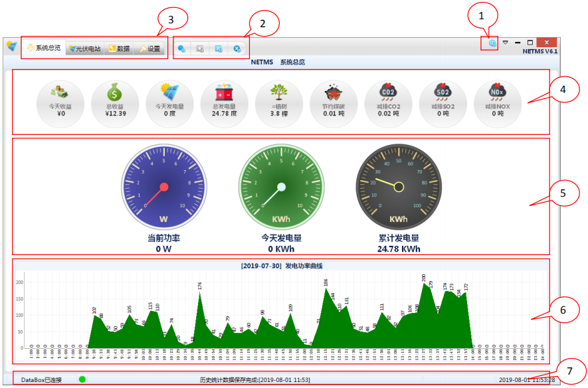Click the second toolbar icon with document
This screenshot has width=588, height=388.
[199, 48]
